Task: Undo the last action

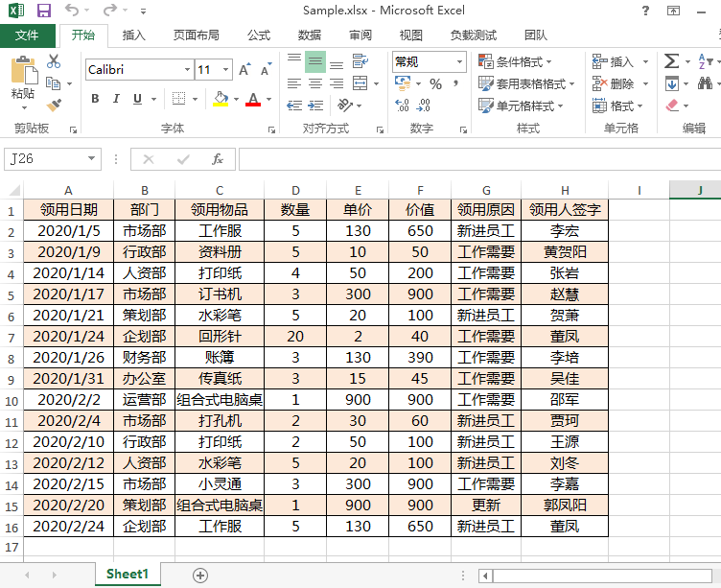Action: [72, 11]
